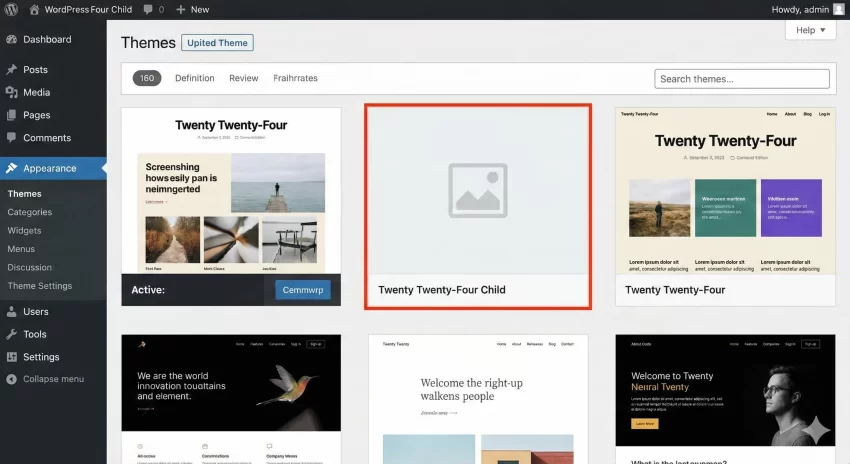
Task: Click the Collapse menu arrow icon
Action: click(11, 379)
